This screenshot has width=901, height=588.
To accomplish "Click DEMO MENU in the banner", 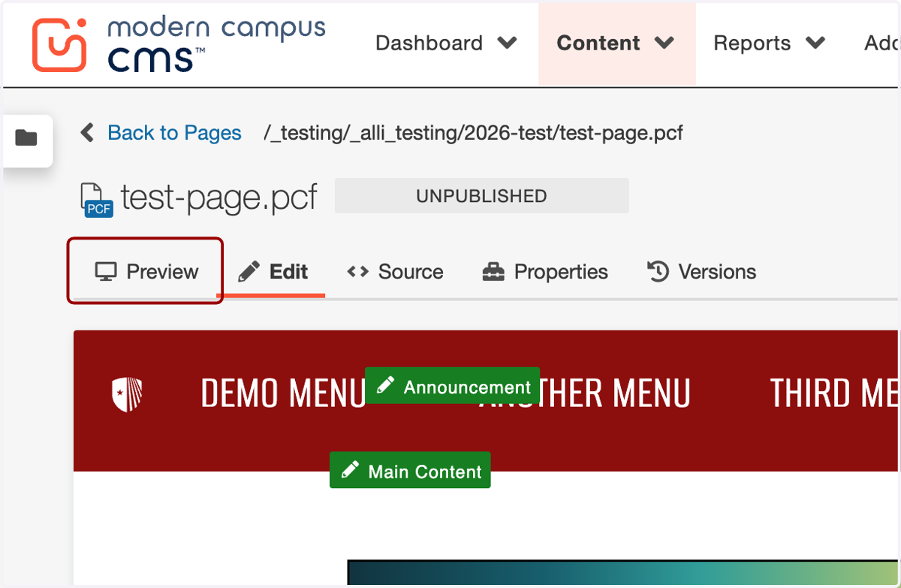I will point(283,394).
